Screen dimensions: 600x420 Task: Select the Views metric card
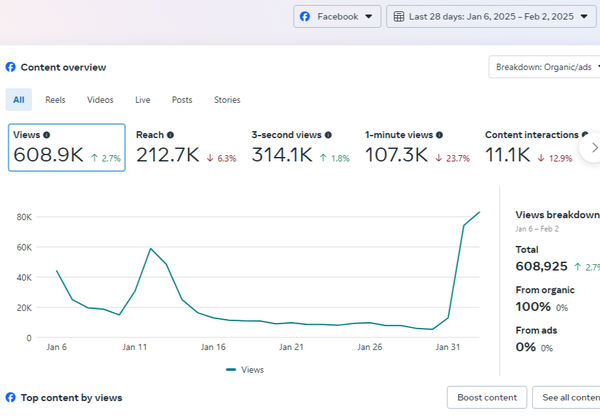click(67, 147)
